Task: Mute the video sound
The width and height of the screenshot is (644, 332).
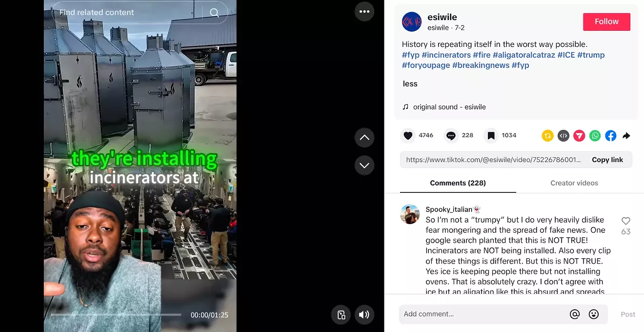Action: pos(364,314)
